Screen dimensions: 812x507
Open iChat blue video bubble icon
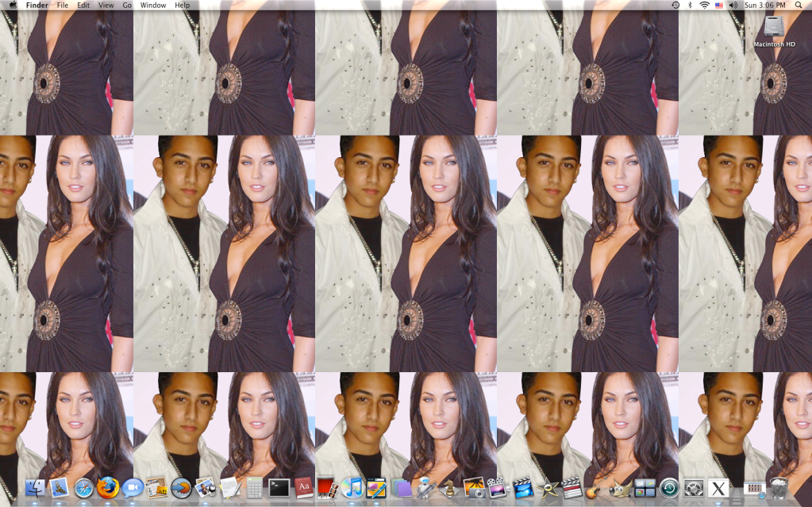[x=132, y=488]
